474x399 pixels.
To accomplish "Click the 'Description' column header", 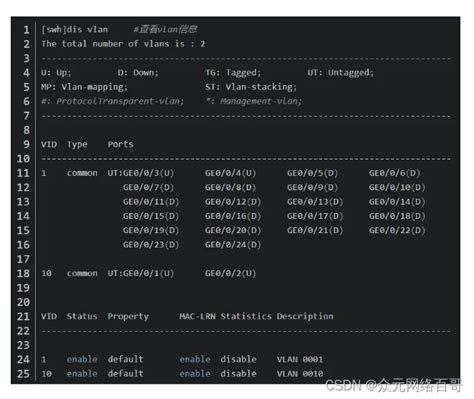I will (305, 316).
